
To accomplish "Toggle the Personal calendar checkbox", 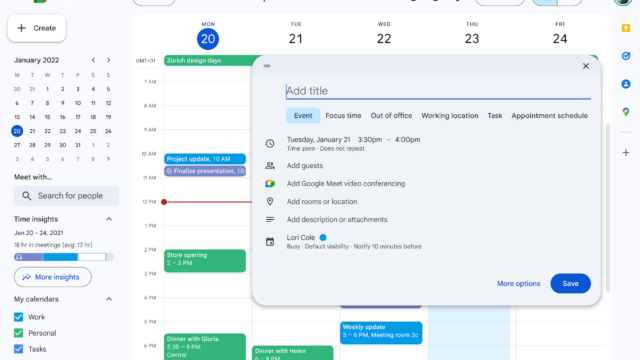I will click(18, 333).
